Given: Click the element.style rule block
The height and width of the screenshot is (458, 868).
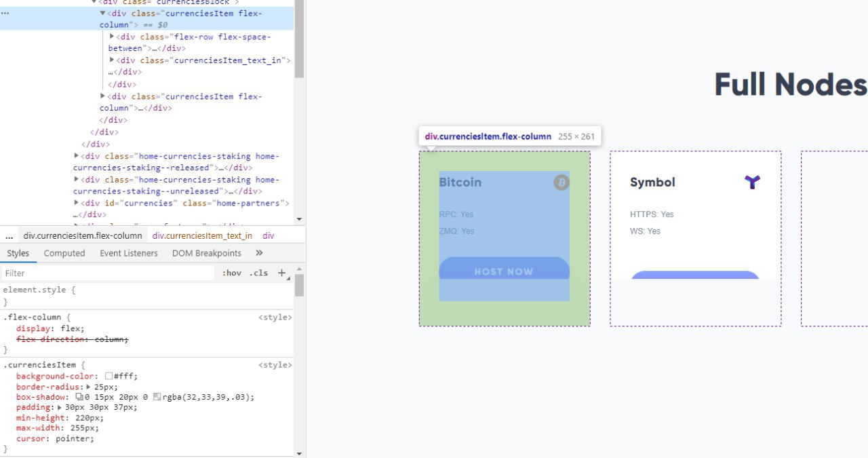Looking at the screenshot, I should [147, 295].
